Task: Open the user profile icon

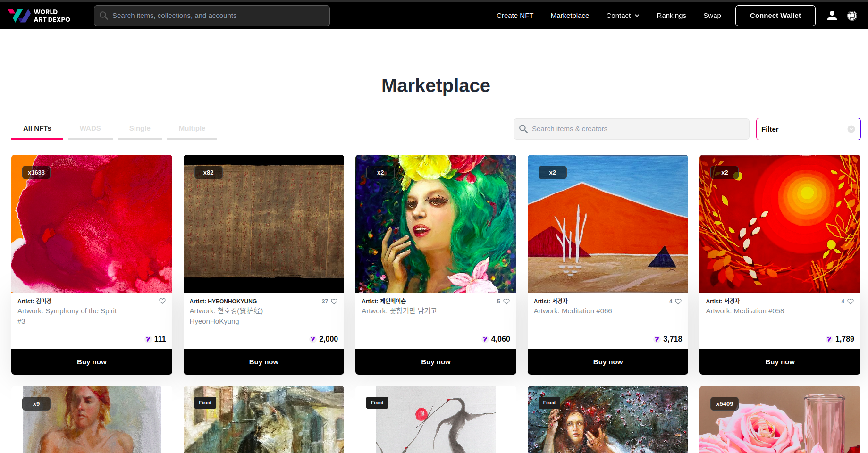Action: (832, 16)
